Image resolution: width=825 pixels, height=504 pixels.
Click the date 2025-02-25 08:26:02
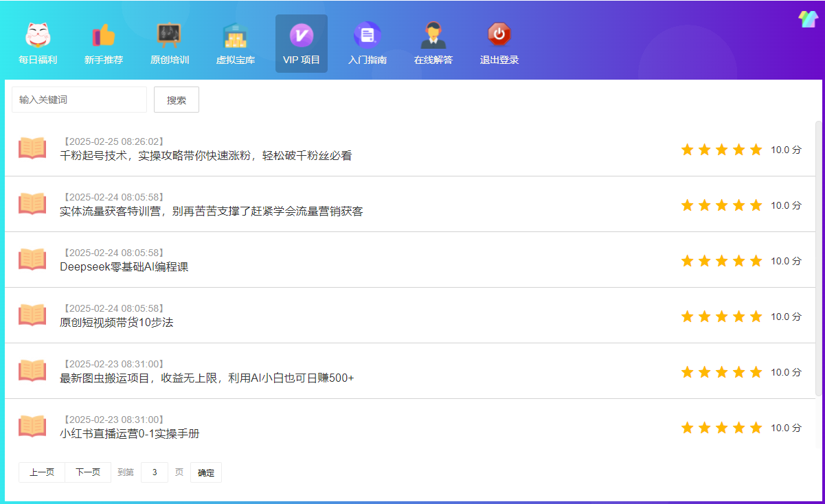tap(113, 141)
